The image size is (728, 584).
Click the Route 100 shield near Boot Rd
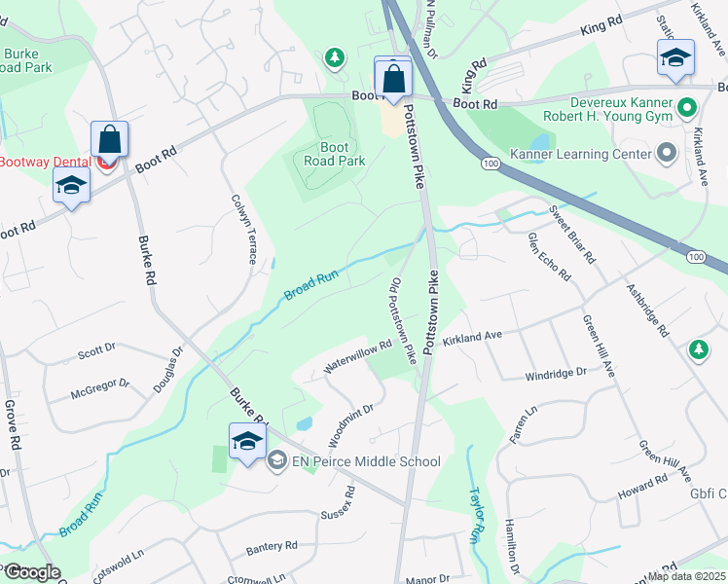pyautogui.click(x=491, y=164)
